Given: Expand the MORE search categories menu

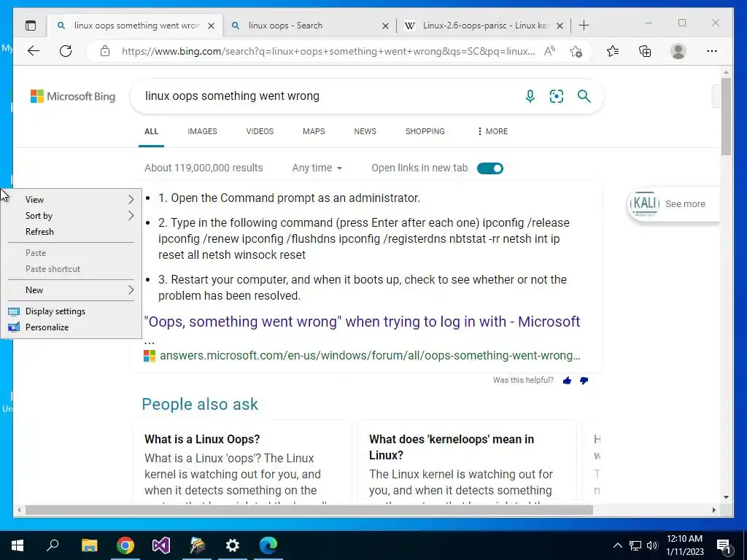Looking at the screenshot, I should coord(492,131).
